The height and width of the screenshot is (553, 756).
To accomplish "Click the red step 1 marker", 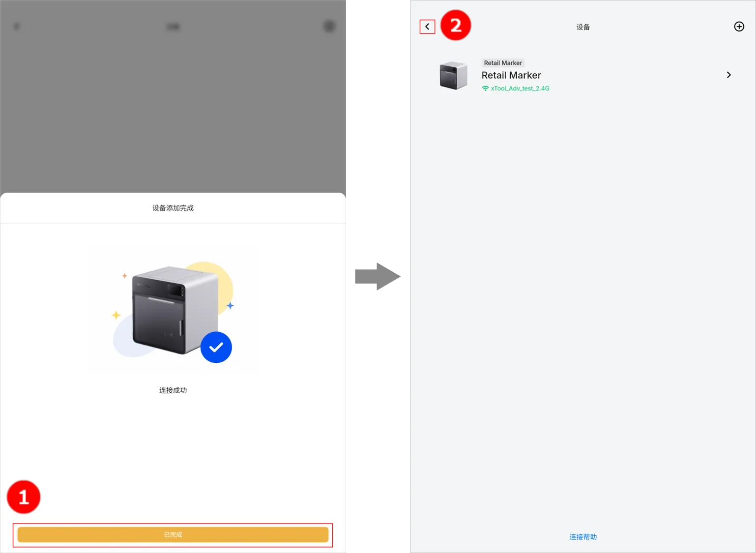I will pyautogui.click(x=24, y=497).
